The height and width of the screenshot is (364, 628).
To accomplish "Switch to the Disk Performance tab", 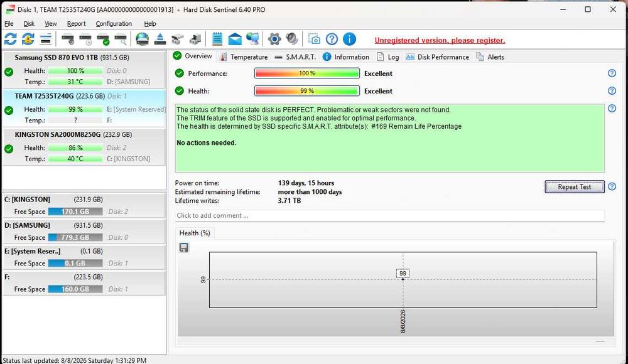I will [x=437, y=57].
